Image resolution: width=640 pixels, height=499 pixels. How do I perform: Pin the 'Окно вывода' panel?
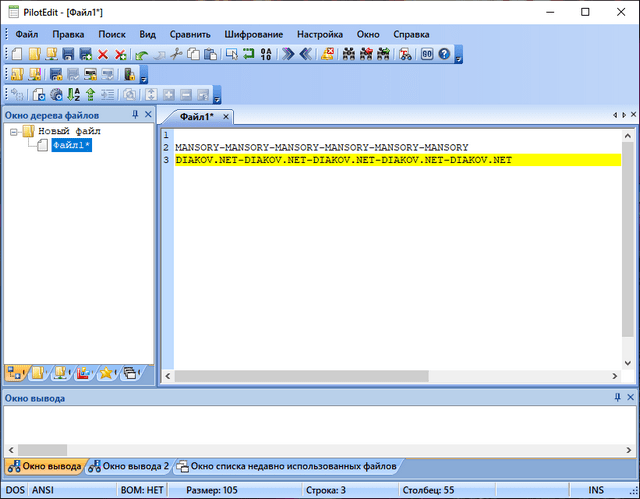[618, 397]
